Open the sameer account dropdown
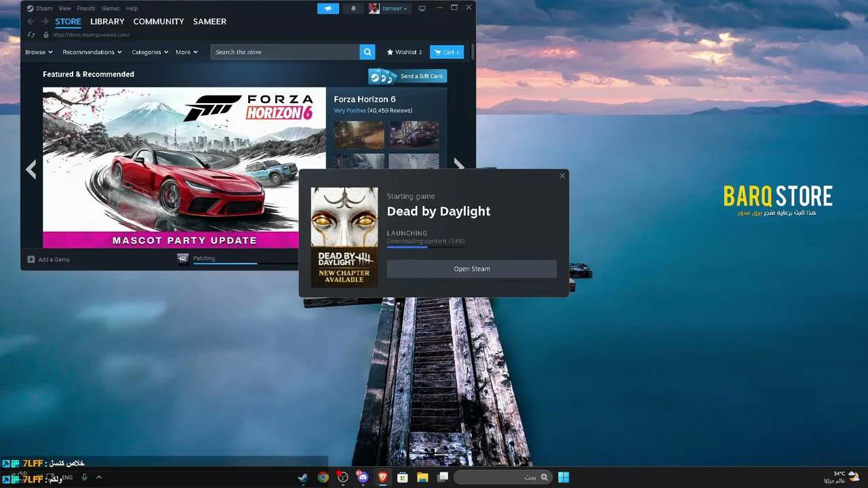 click(395, 8)
